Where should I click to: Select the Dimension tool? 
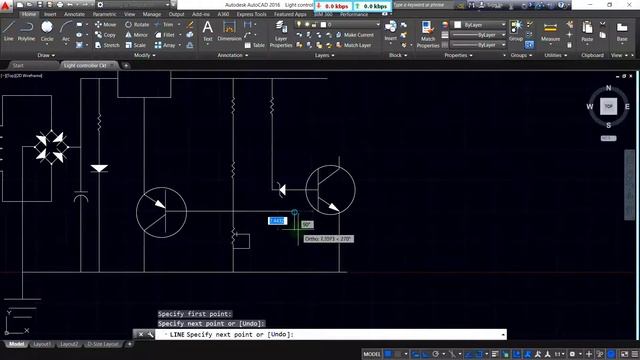[x=229, y=31]
